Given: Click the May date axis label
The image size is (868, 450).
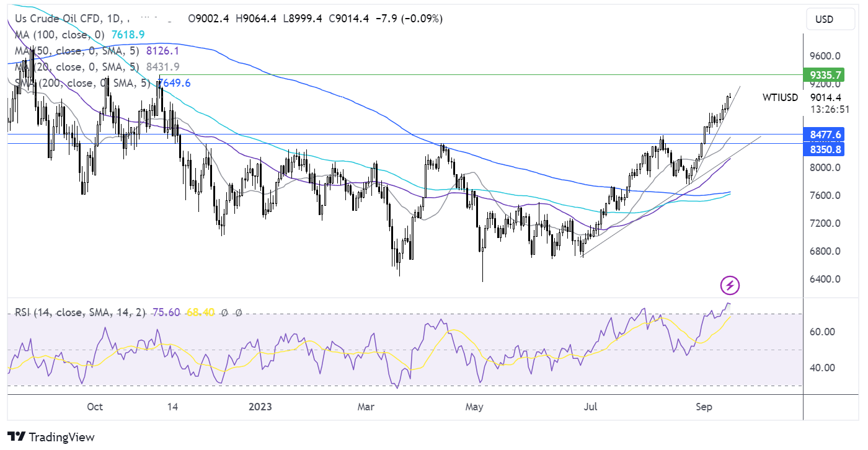Looking at the screenshot, I should point(474,407).
